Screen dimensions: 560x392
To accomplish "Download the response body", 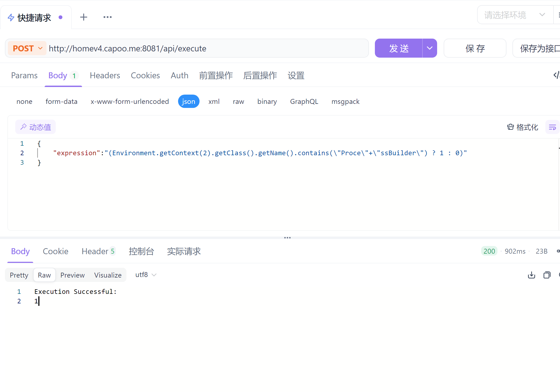I will click(x=531, y=275).
